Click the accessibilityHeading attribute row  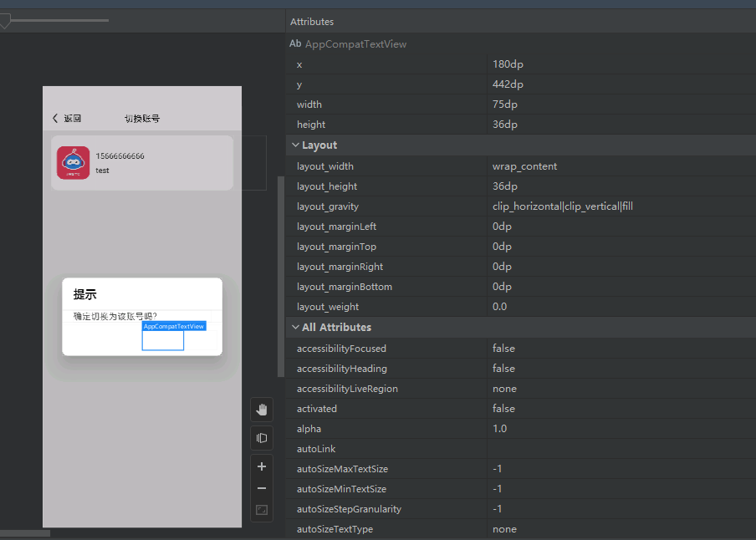[x=521, y=369]
